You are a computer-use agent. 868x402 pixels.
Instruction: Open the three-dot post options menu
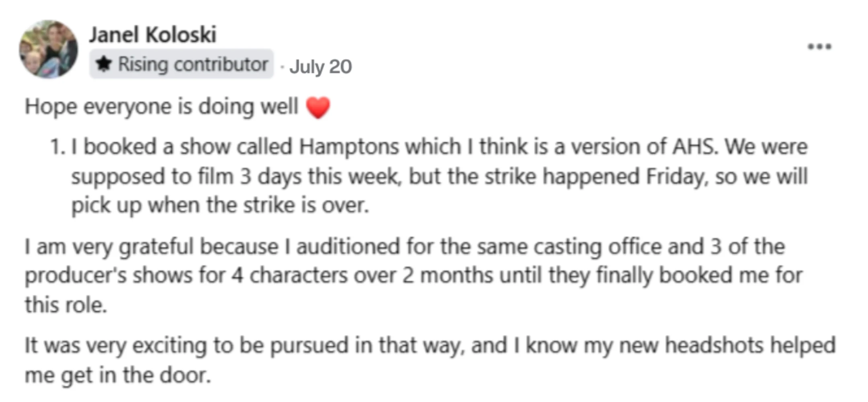pos(819,47)
